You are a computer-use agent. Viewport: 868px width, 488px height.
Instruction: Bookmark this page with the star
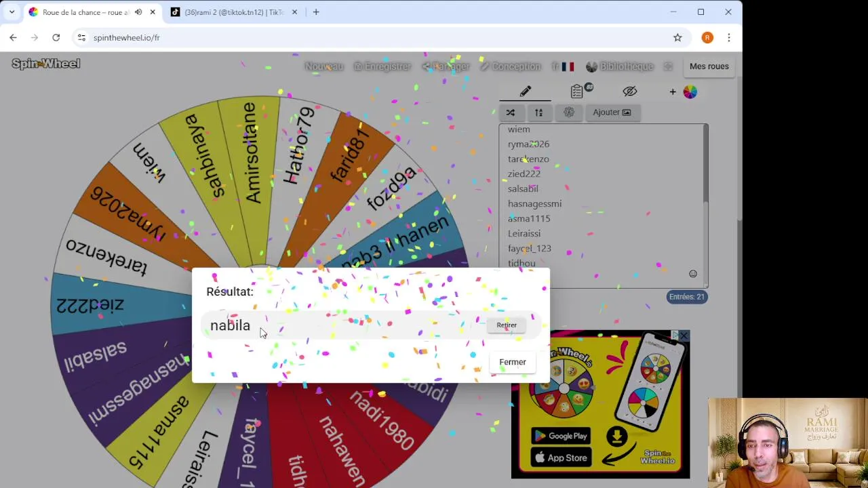[x=677, y=38]
